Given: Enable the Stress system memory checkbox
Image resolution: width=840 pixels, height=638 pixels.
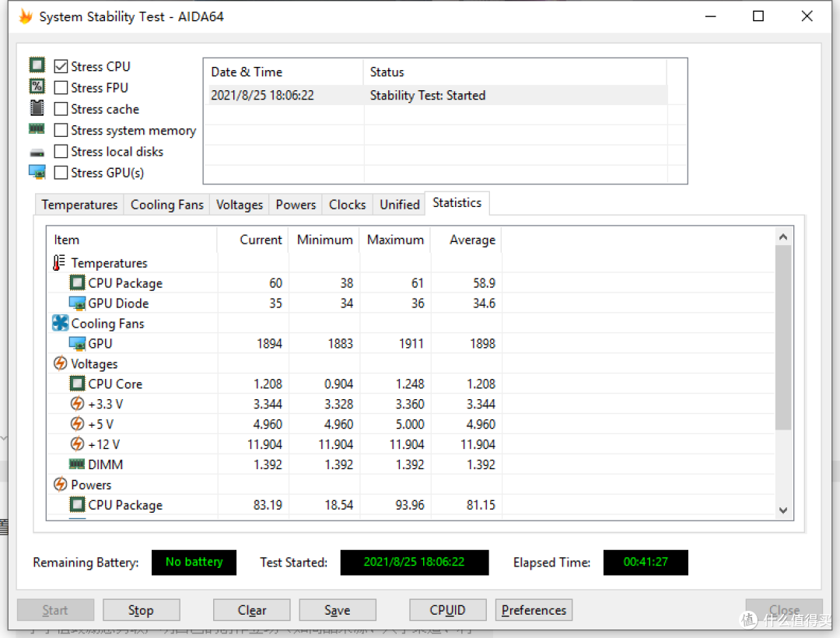Looking at the screenshot, I should tap(61, 130).
